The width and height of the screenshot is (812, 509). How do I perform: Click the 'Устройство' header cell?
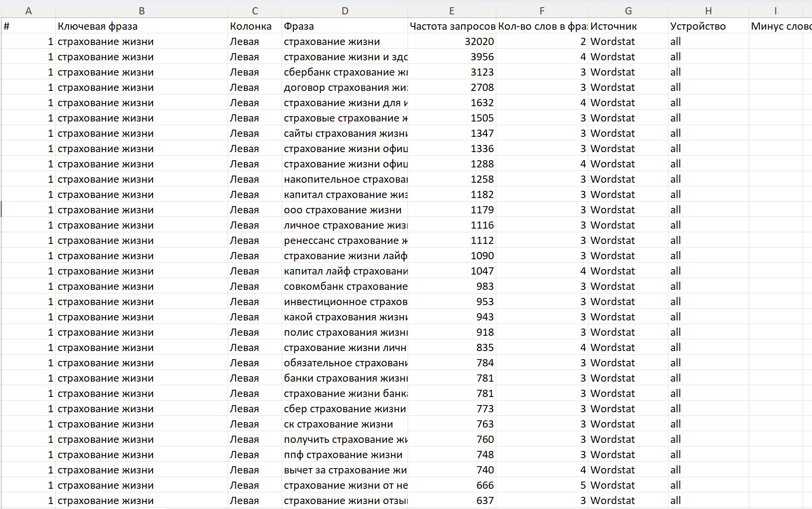(x=708, y=26)
